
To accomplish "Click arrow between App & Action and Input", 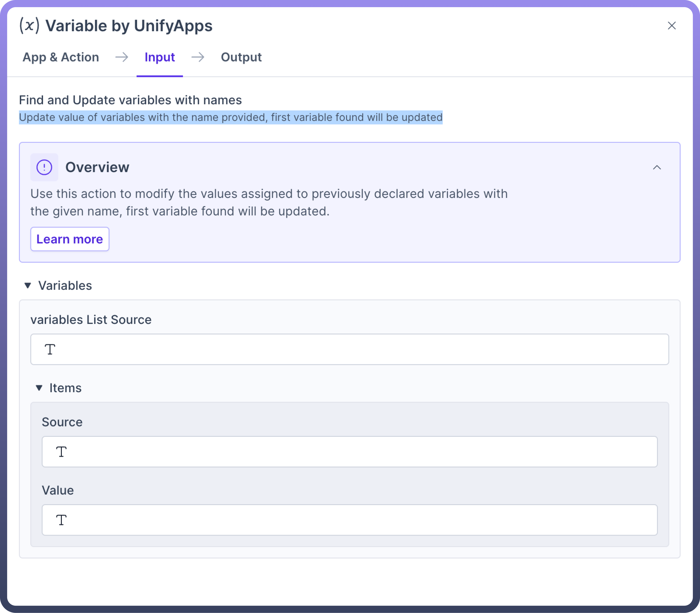I will pyautogui.click(x=122, y=57).
